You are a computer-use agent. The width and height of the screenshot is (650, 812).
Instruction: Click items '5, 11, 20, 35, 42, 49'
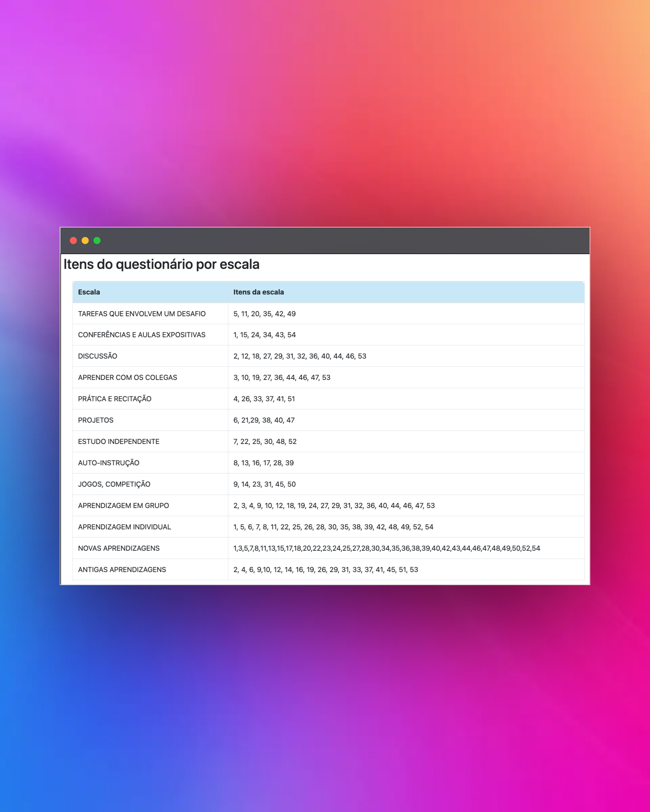point(264,314)
